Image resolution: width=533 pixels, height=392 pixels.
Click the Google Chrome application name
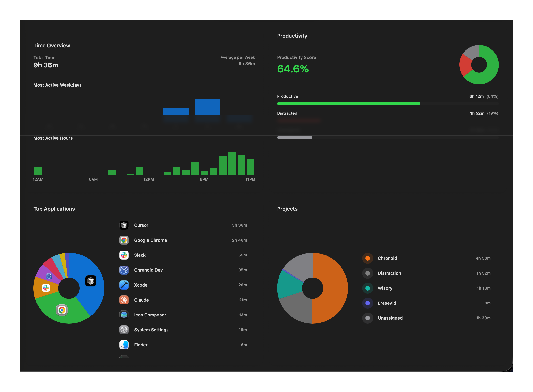tap(151, 240)
